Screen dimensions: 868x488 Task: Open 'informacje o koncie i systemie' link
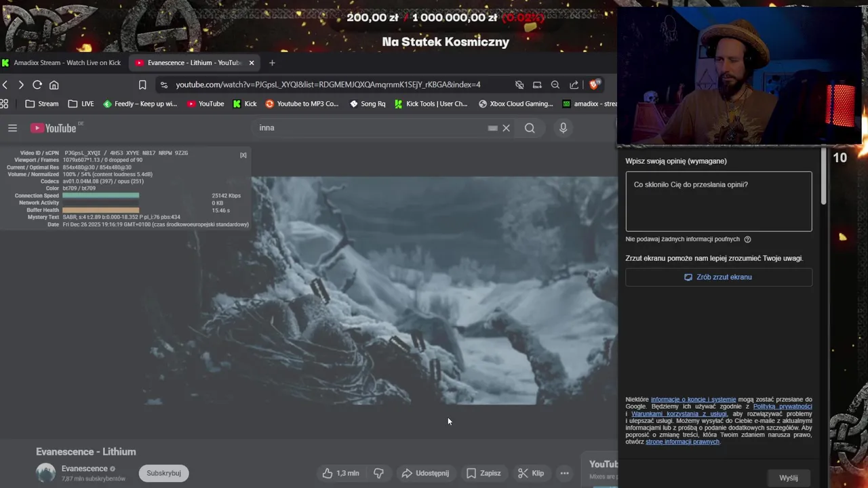tap(693, 400)
